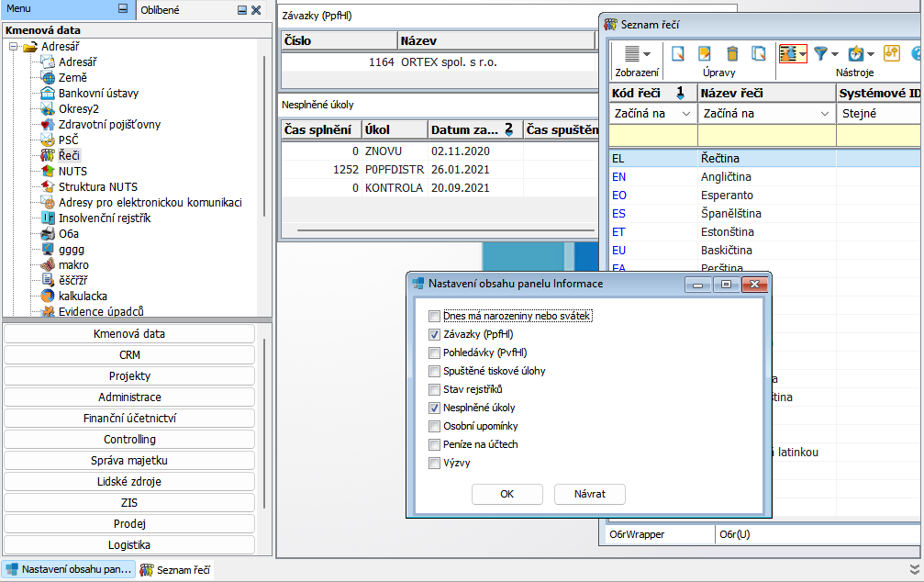Click the Název řeči filter input field
The image size is (924, 582).
pos(766,136)
